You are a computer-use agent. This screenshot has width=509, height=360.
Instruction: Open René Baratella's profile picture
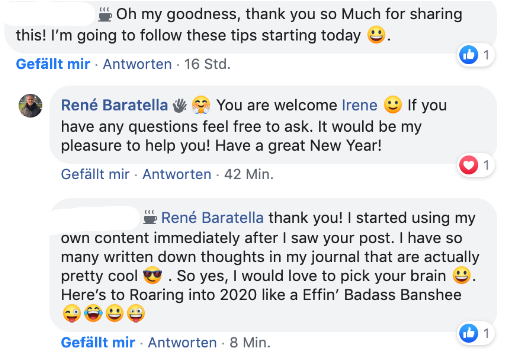coord(30,106)
